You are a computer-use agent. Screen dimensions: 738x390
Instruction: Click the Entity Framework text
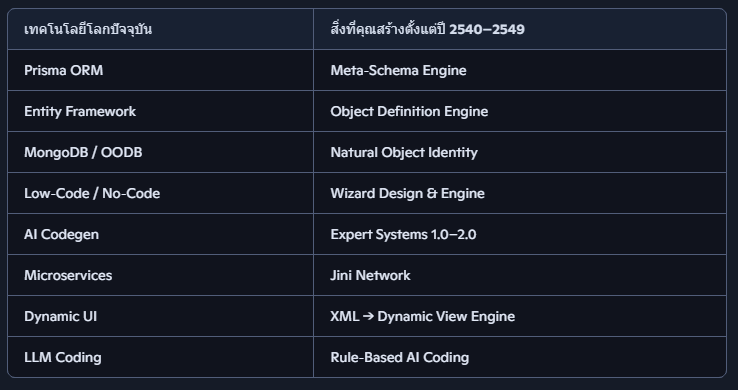pyautogui.click(x=80, y=111)
